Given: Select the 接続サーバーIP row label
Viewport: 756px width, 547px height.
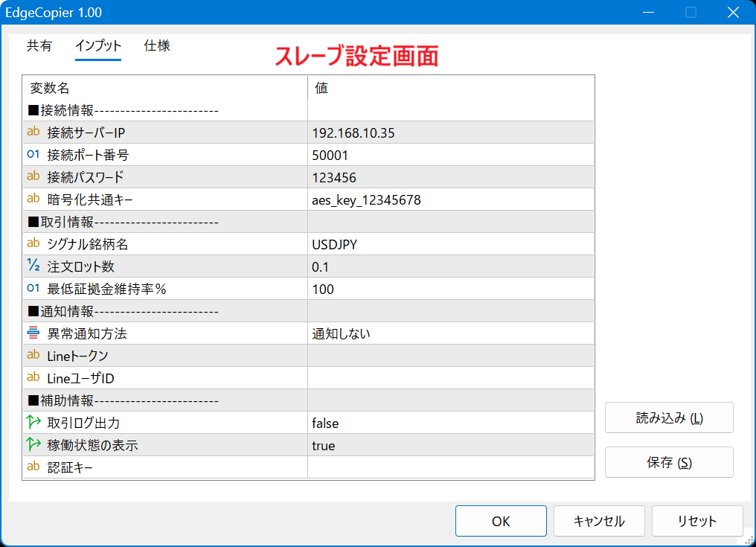Looking at the screenshot, I should (86, 132).
